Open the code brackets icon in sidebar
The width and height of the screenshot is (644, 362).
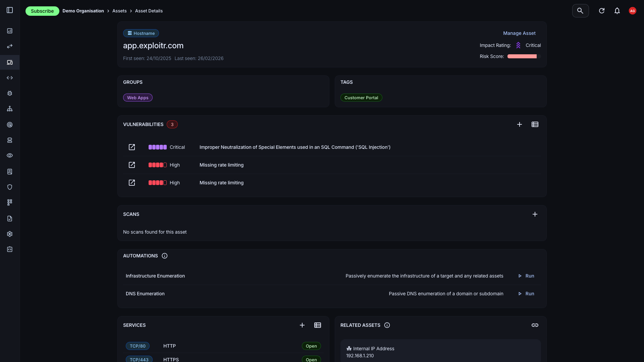click(10, 78)
